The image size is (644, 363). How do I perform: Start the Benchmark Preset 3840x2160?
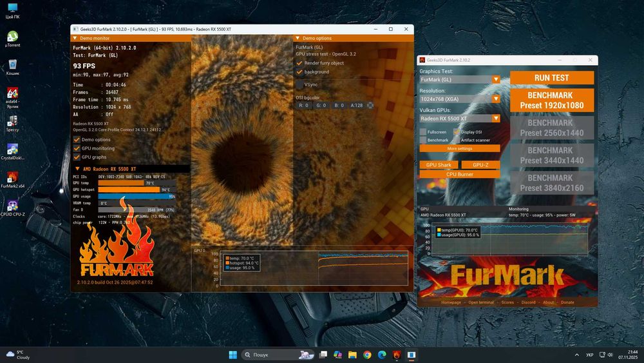552,183
